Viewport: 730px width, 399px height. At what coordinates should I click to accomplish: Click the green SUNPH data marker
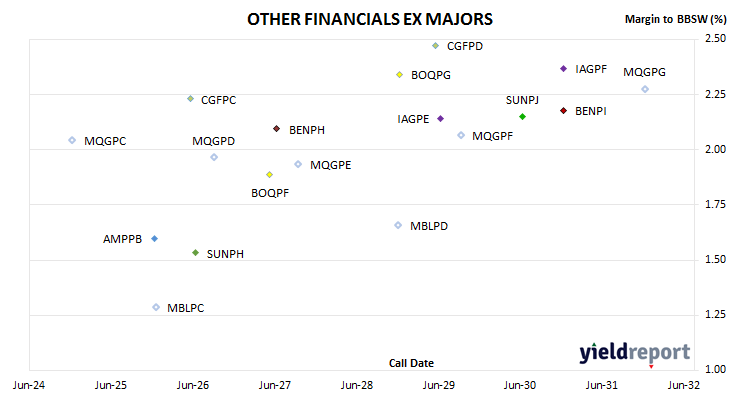(x=196, y=253)
